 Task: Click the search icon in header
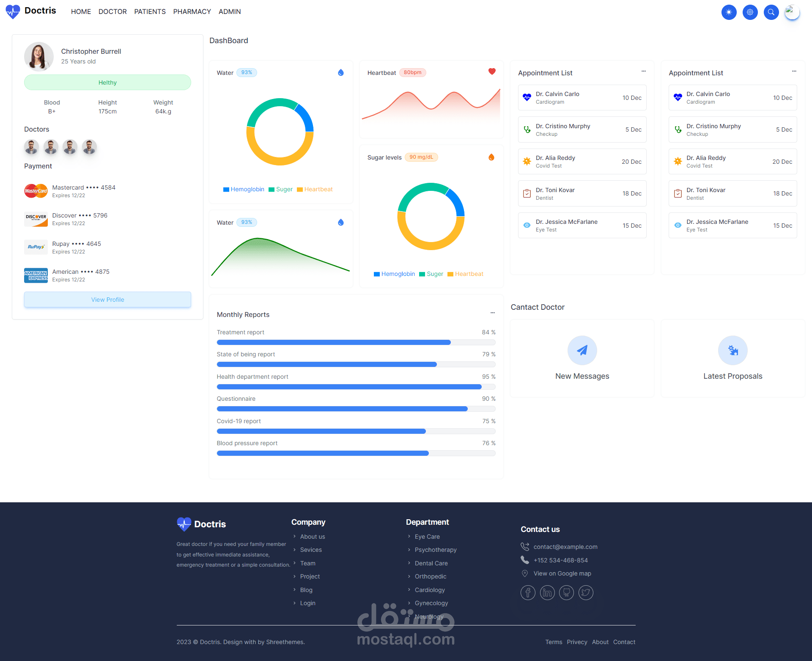click(x=771, y=12)
